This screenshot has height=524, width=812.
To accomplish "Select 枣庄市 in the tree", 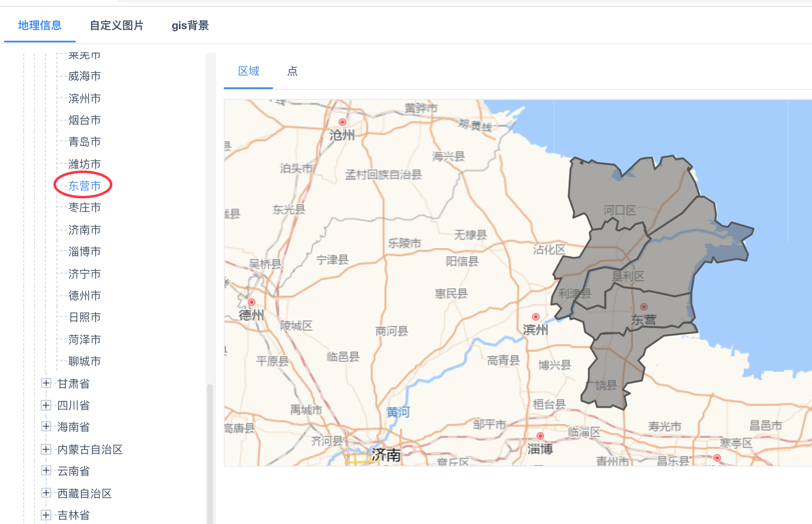I will 84,208.
